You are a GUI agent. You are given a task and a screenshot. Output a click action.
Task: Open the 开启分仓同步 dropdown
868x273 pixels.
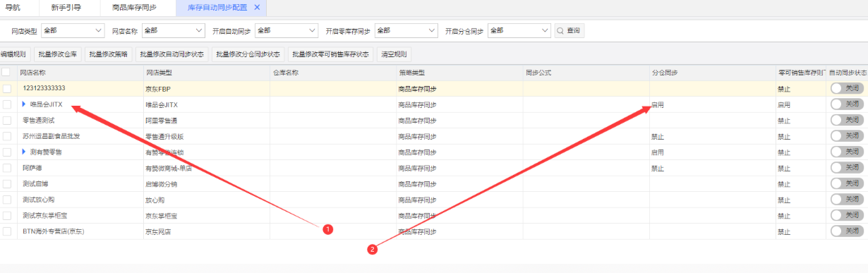pos(519,30)
